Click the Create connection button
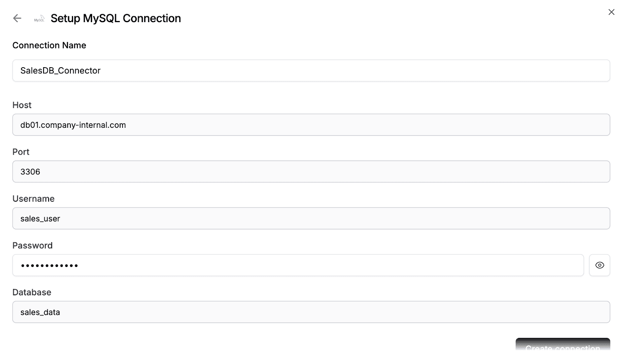622x364 pixels. click(563, 344)
